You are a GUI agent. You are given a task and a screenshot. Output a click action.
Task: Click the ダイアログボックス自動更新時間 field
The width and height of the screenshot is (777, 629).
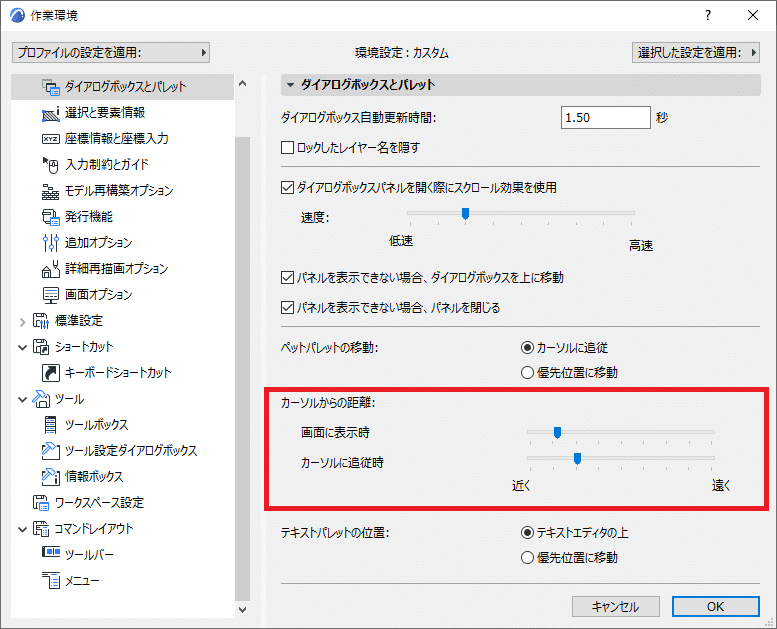[606, 118]
